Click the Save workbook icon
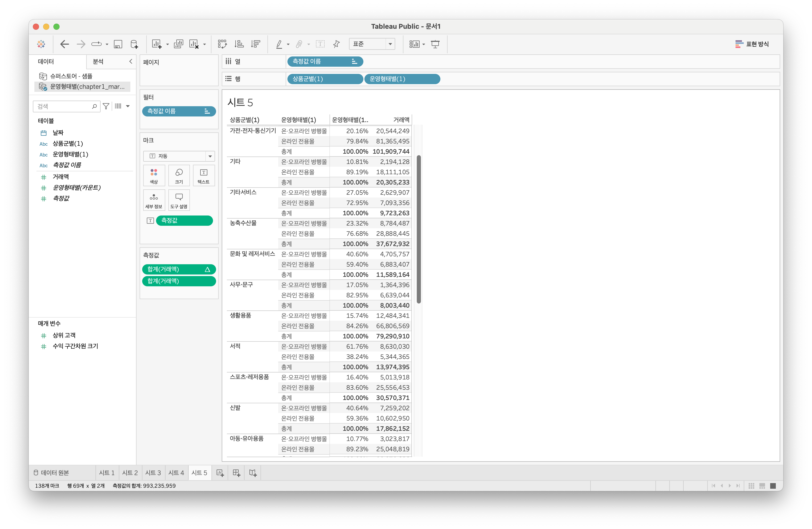This screenshot has width=812, height=529. (118, 44)
